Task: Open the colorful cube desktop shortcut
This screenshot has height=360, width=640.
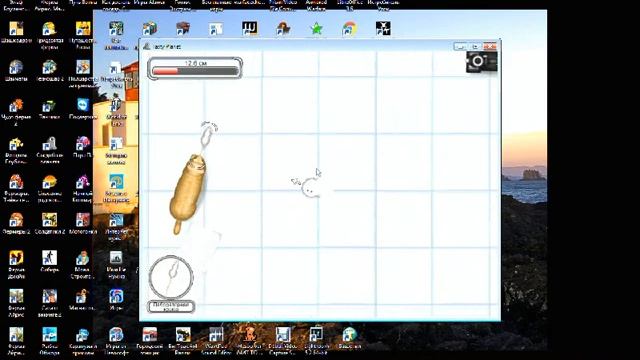Action: [x=149, y=29]
